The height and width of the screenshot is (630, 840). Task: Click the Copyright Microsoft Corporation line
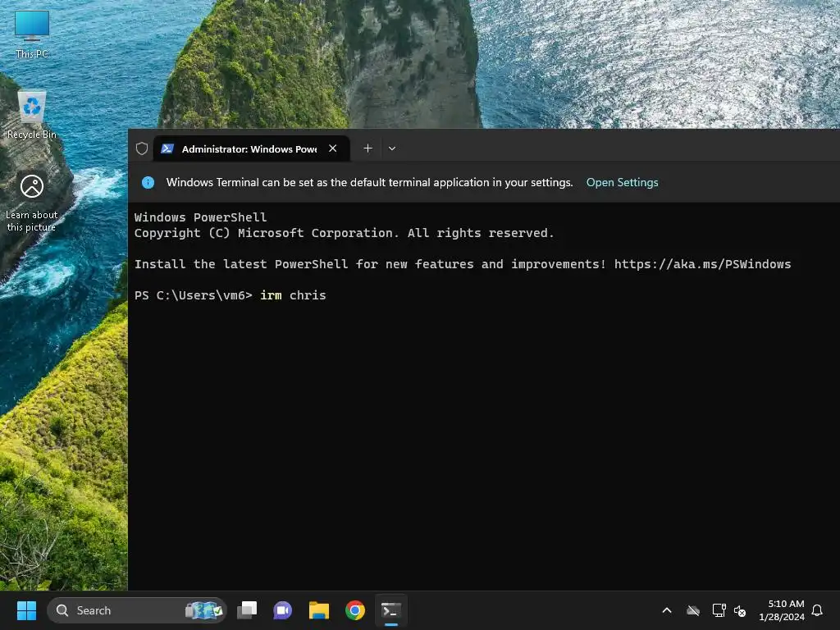click(x=344, y=233)
